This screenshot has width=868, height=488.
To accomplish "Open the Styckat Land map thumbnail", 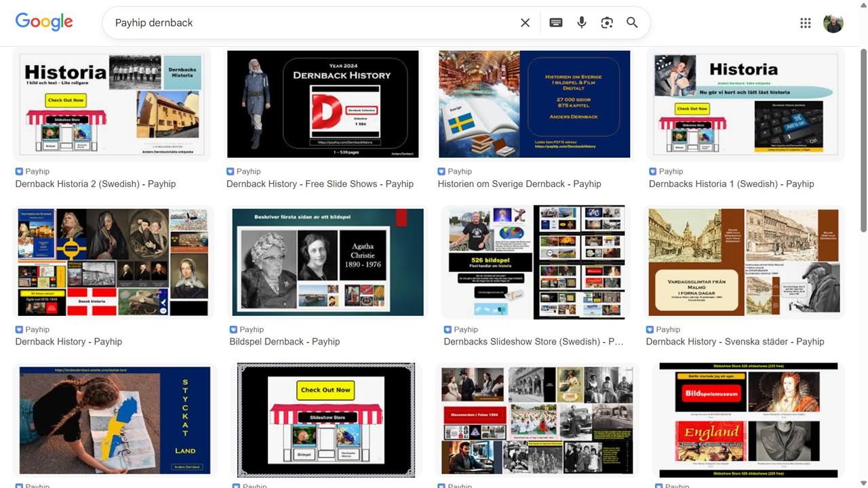I will [115, 420].
